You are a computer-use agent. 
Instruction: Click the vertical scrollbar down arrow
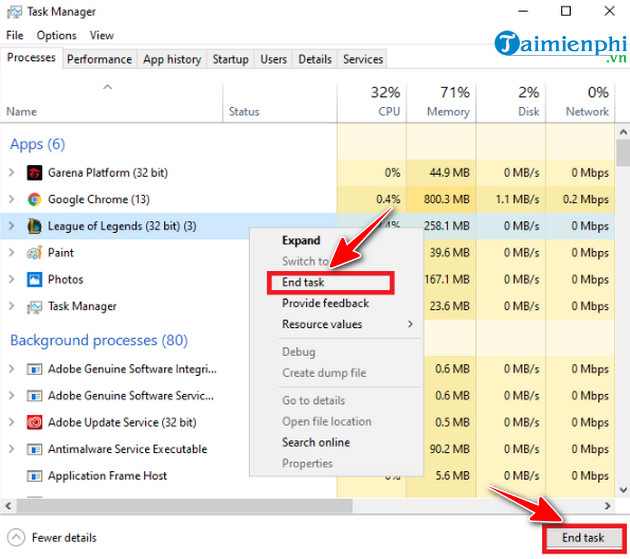click(x=623, y=489)
